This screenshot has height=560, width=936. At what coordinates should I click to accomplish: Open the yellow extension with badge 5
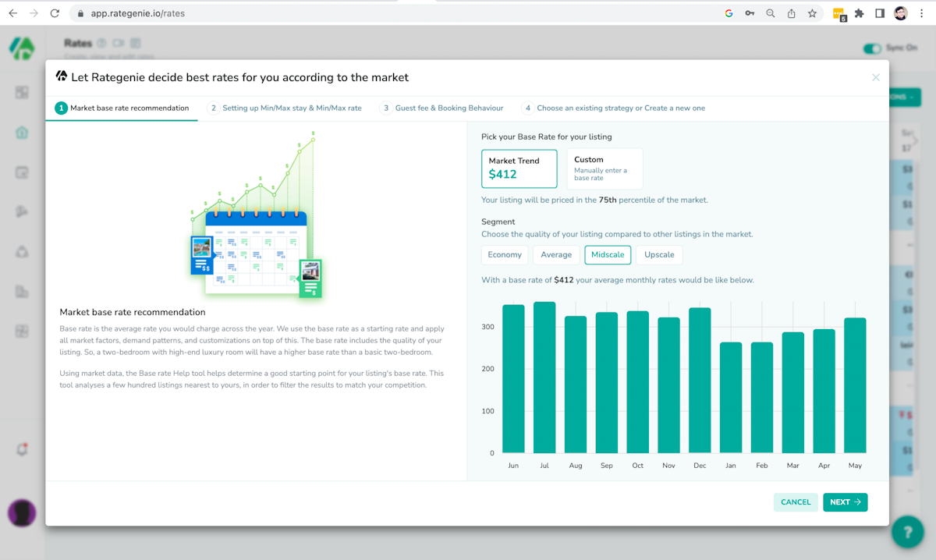[x=839, y=14]
